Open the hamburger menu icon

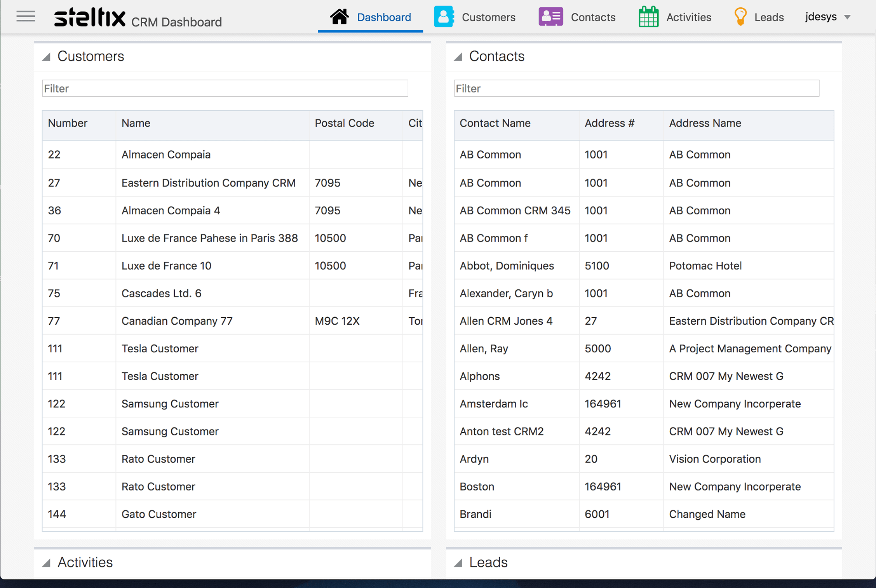(26, 17)
